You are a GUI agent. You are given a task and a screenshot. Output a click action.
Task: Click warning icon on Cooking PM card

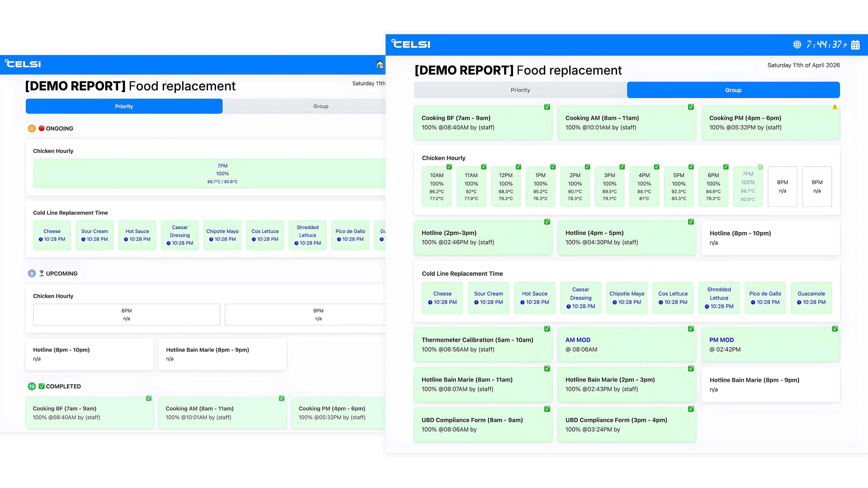(x=835, y=107)
